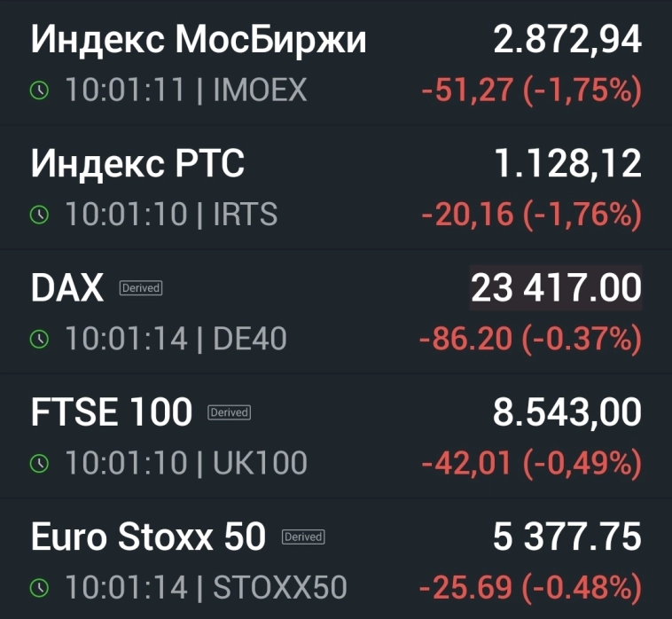
Task: Click the clock icon beside UK100
Action: pos(39,463)
